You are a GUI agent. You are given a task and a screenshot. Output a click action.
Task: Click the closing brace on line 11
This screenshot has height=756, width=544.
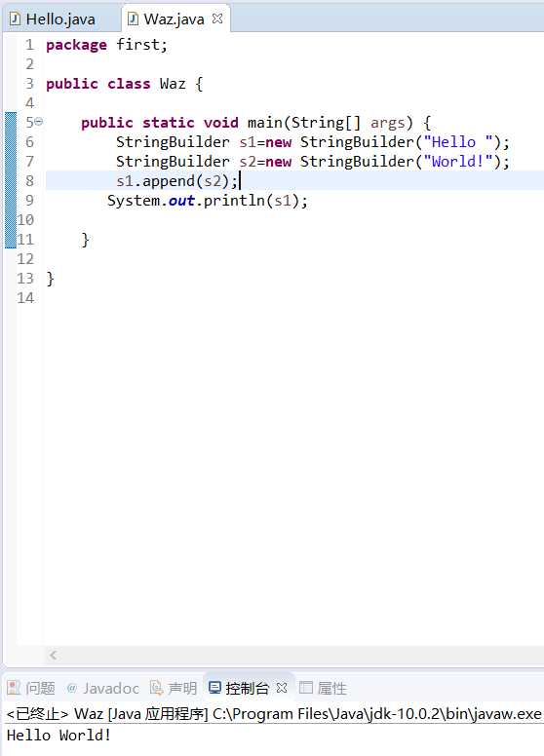click(86, 240)
